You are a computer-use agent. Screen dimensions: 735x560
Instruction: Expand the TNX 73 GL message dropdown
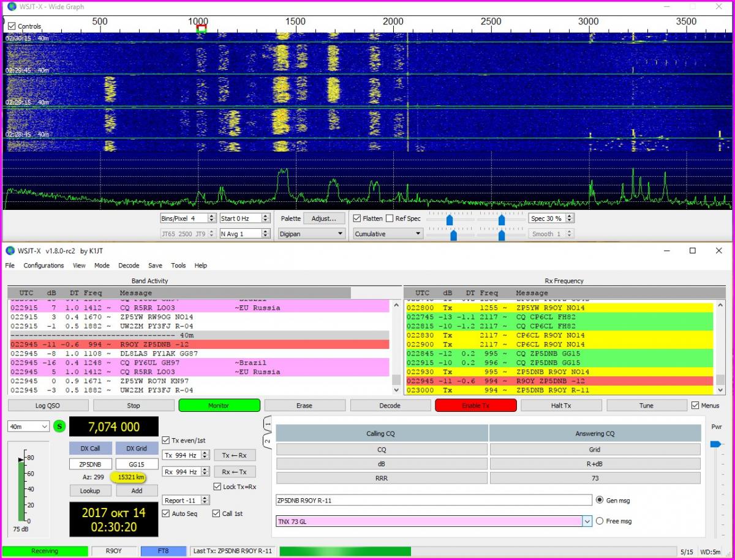[587, 521]
